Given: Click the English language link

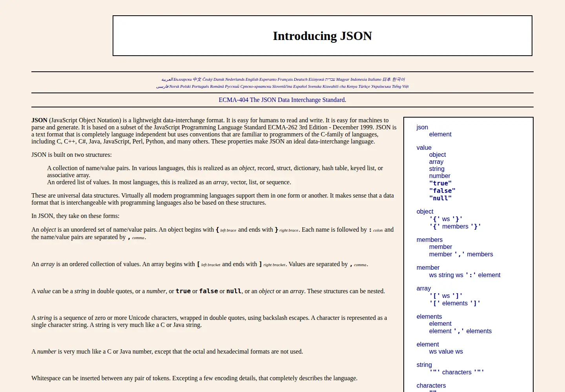Looking at the screenshot, I should point(252,79).
